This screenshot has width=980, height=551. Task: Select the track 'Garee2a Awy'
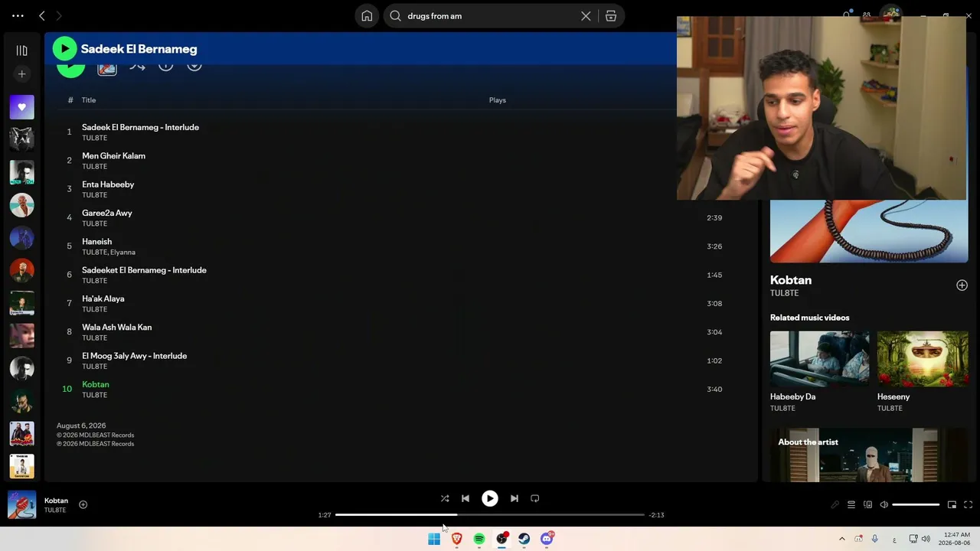[x=107, y=213]
